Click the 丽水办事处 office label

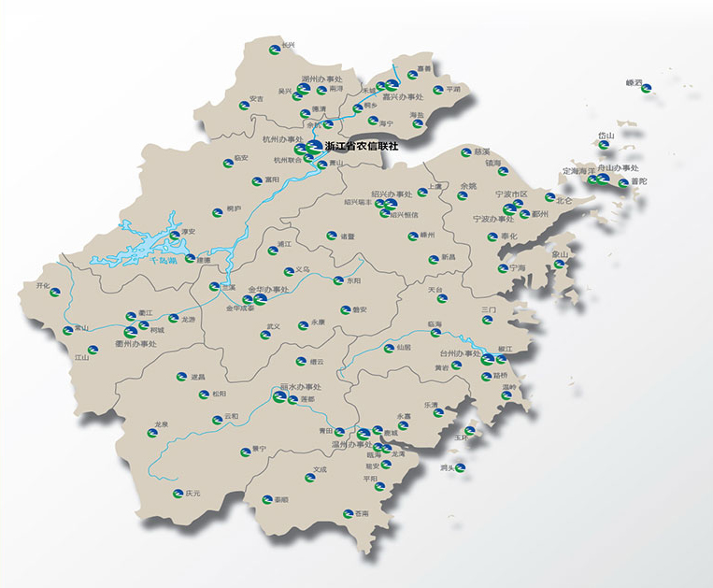click(x=301, y=387)
